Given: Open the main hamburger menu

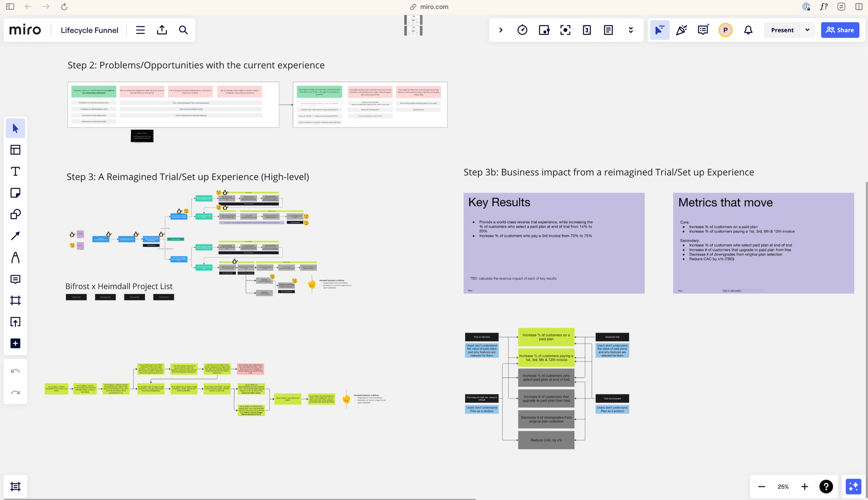Looking at the screenshot, I should click(140, 30).
